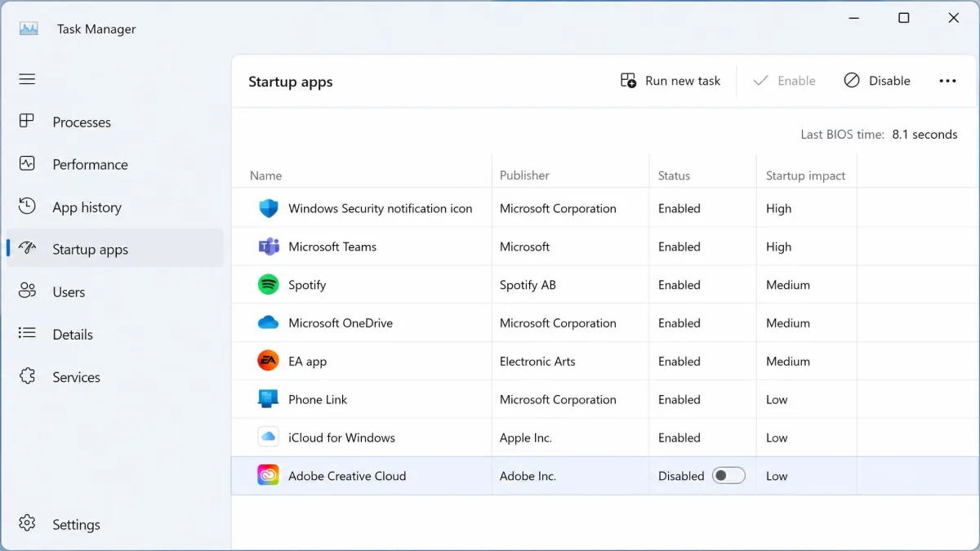Click the Phone Link icon
Screen dimensions: 980x551
tap(268, 399)
